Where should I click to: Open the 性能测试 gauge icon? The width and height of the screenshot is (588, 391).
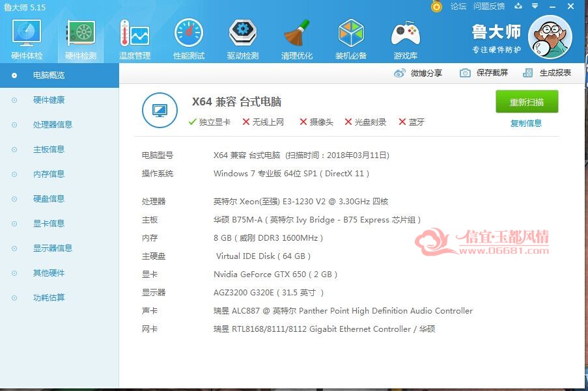(189, 33)
